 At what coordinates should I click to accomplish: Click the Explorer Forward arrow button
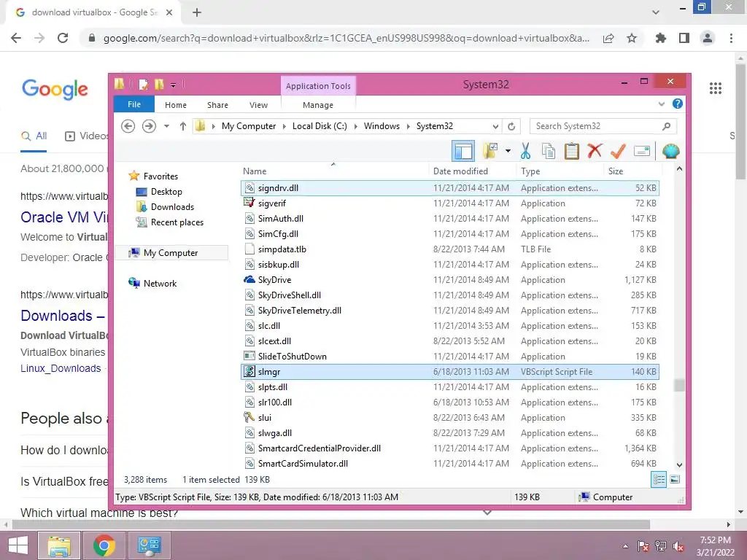click(x=149, y=126)
